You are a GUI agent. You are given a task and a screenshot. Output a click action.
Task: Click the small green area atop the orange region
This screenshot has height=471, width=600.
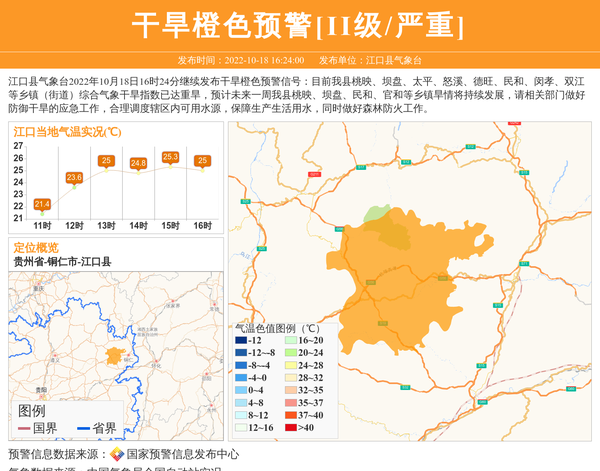pyautogui.click(x=377, y=214)
